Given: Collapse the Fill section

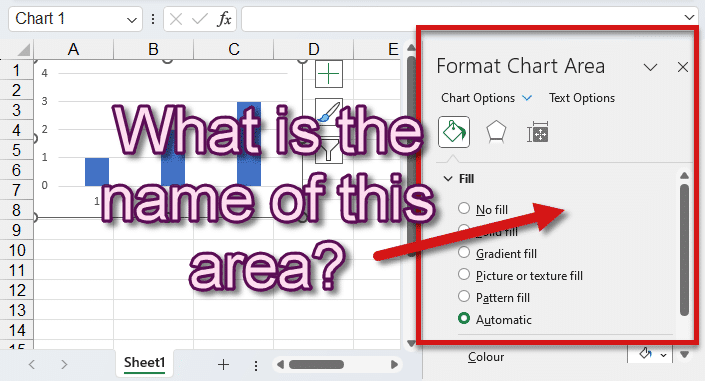Looking at the screenshot, I should [448, 179].
